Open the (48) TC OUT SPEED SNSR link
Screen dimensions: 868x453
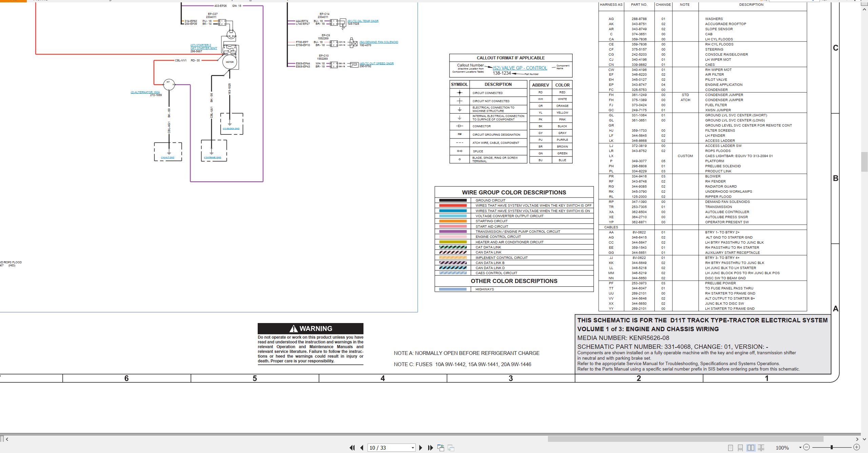(x=376, y=63)
